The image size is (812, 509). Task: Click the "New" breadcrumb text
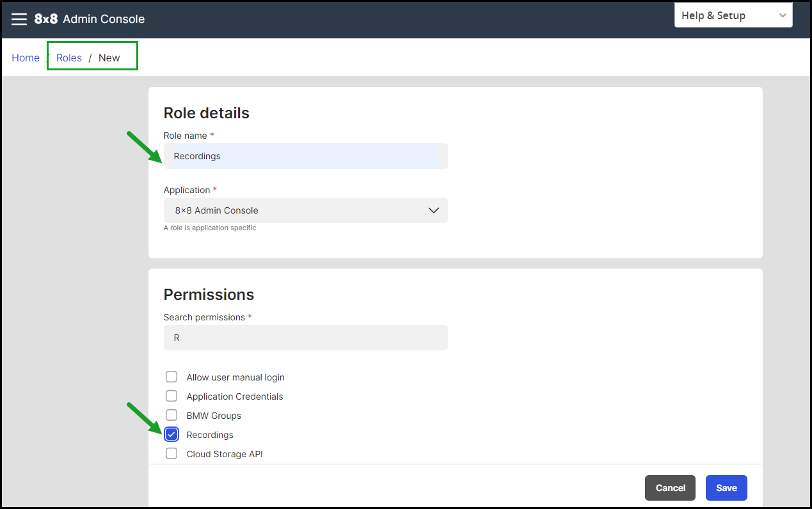109,58
